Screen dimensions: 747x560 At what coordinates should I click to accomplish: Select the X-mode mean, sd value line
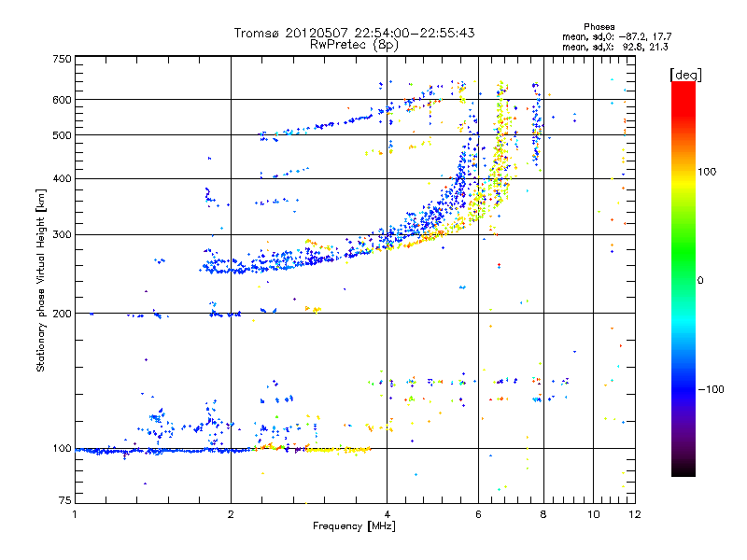[616, 46]
